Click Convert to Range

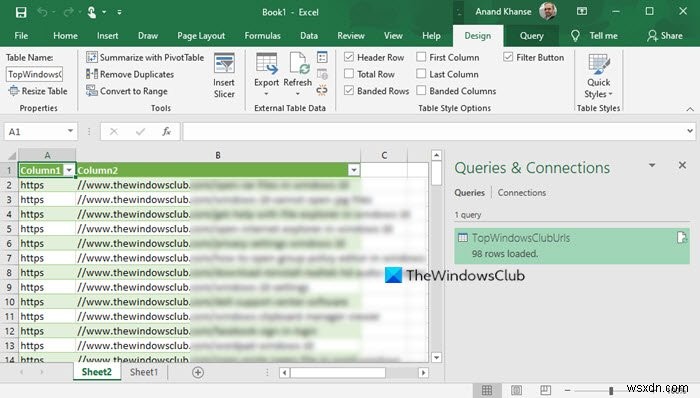127,91
